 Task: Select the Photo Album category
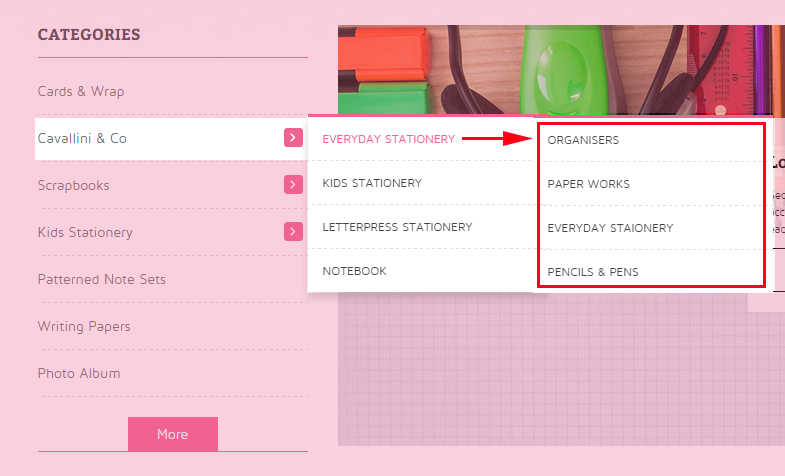(x=79, y=373)
